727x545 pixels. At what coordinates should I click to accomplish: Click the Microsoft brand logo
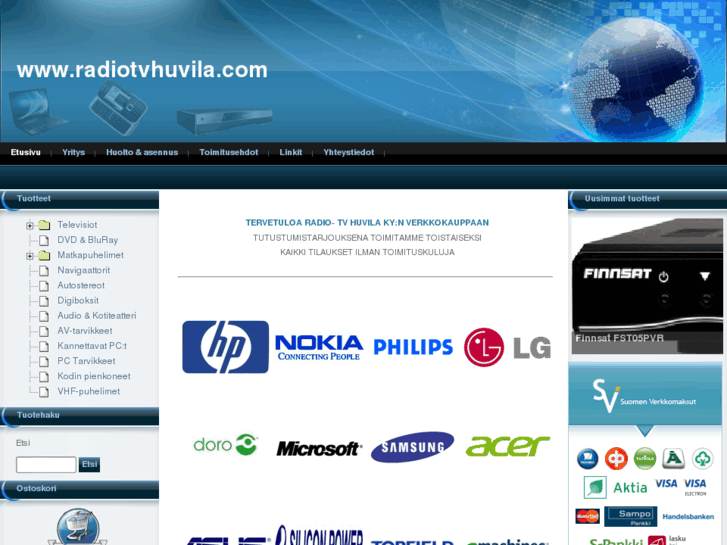click(319, 449)
